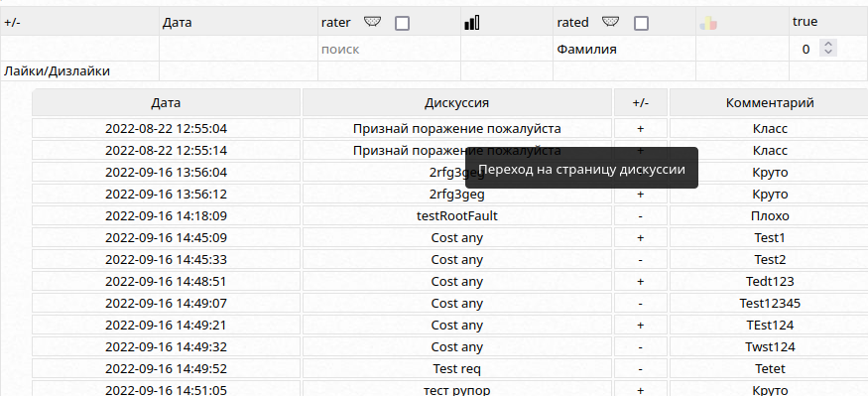
Task: Open the Test req discussion link
Action: (x=456, y=369)
